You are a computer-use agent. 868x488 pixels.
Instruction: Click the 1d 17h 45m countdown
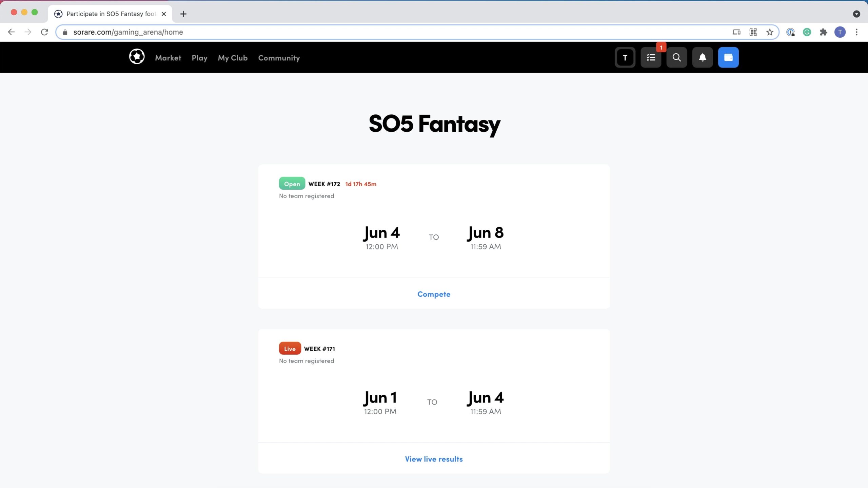tap(361, 184)
